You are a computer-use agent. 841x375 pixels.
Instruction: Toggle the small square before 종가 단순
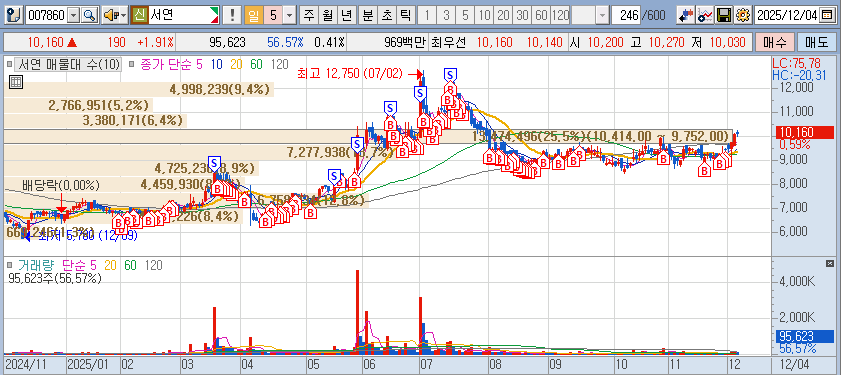(132, 65)
